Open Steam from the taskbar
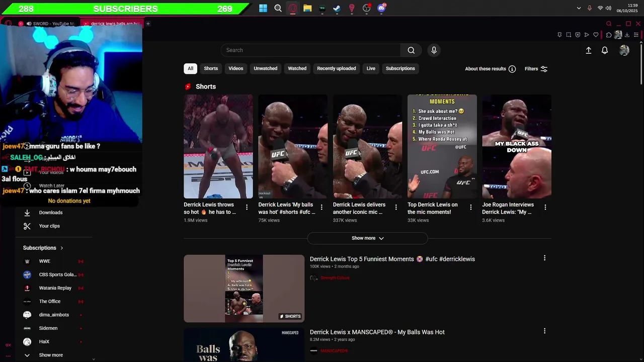Screen dimensions: 644x362 (x=337, y=8)
